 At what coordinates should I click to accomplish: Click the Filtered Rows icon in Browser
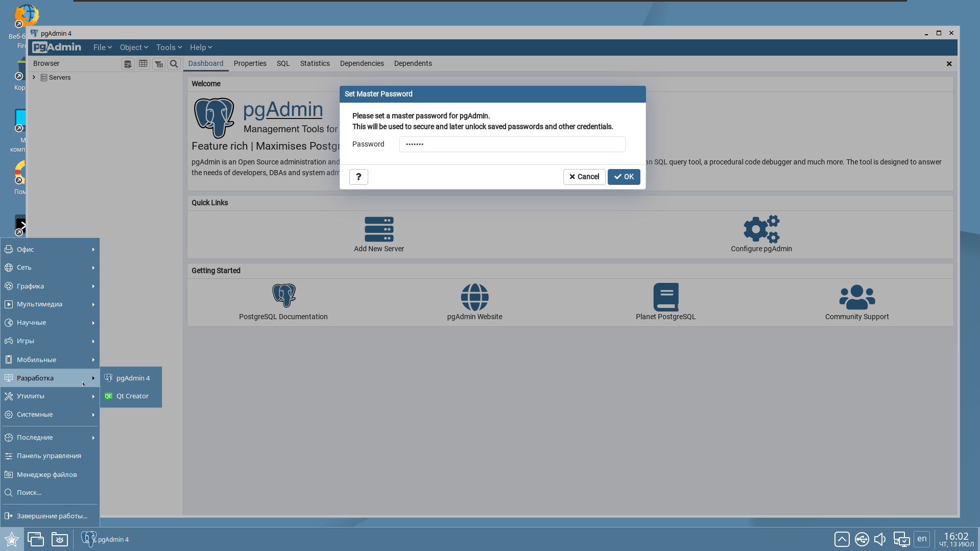tap(159, 64)
